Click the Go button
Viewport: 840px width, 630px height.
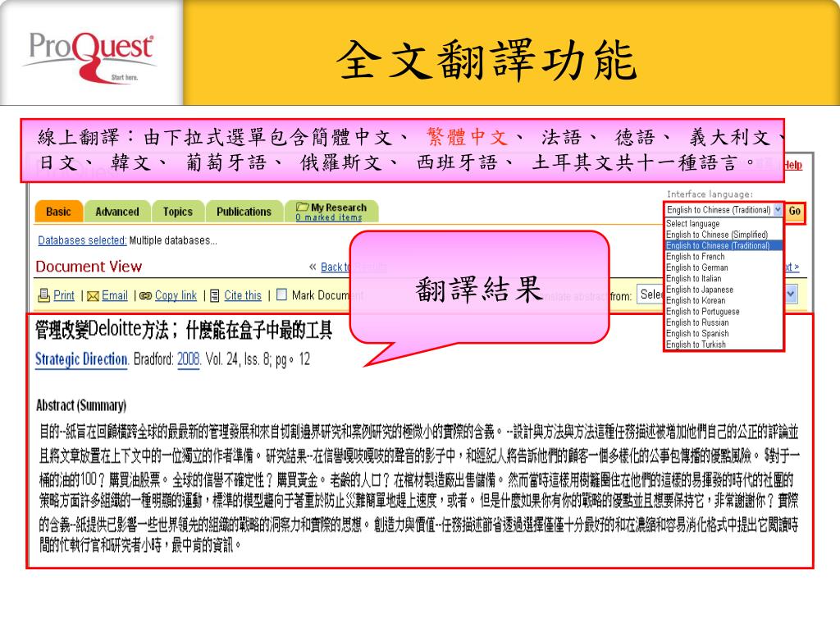pos(794,211)
